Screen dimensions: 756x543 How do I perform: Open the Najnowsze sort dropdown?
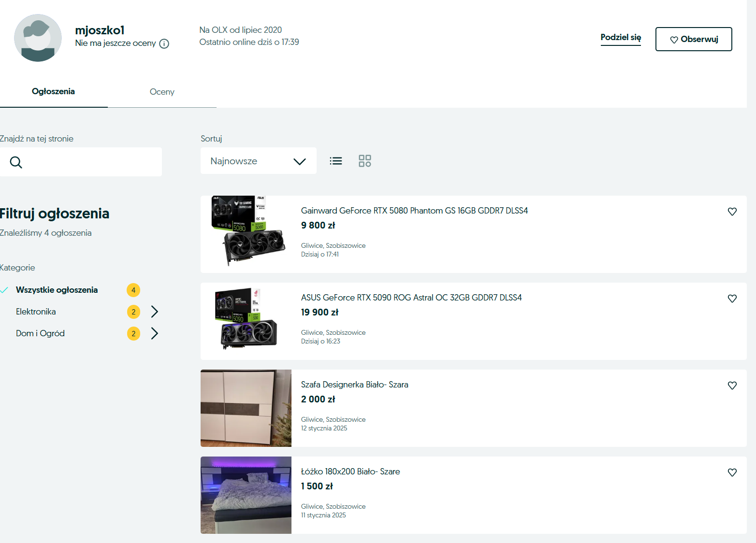click(x=258, y=161)
